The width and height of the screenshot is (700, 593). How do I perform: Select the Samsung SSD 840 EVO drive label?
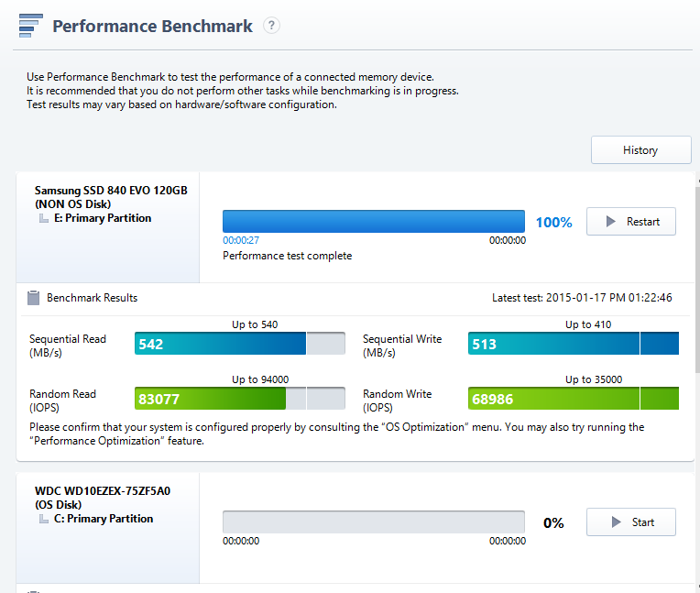coord(111,197)
